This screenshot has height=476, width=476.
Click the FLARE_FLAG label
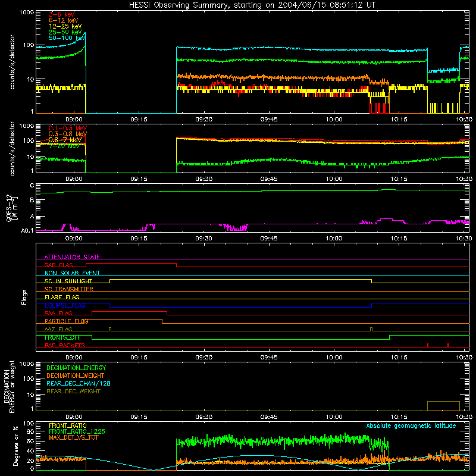click(x=62, y=297)
